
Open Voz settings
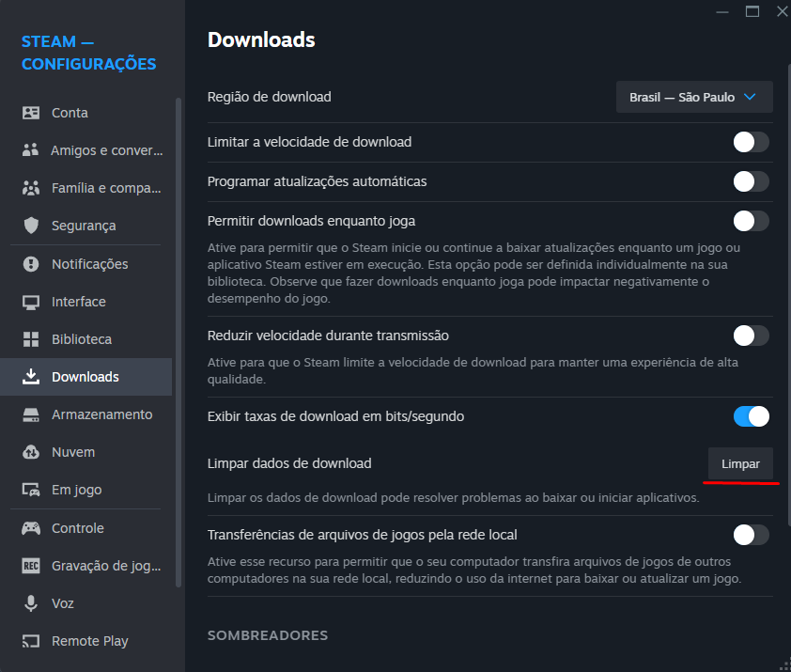coord(85,603)
